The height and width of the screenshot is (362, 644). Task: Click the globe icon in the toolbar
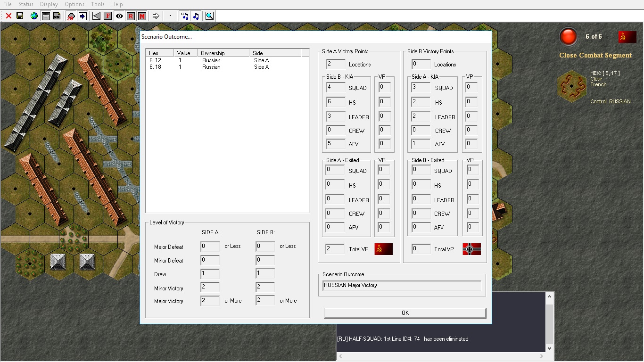[x=34, y=16]
